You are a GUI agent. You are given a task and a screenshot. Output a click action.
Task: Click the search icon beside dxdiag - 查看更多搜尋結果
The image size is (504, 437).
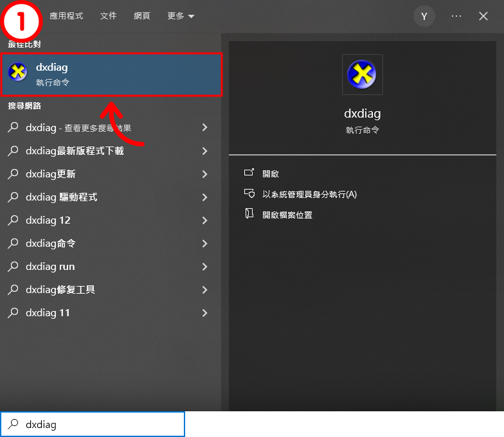[x=13, y=127]
